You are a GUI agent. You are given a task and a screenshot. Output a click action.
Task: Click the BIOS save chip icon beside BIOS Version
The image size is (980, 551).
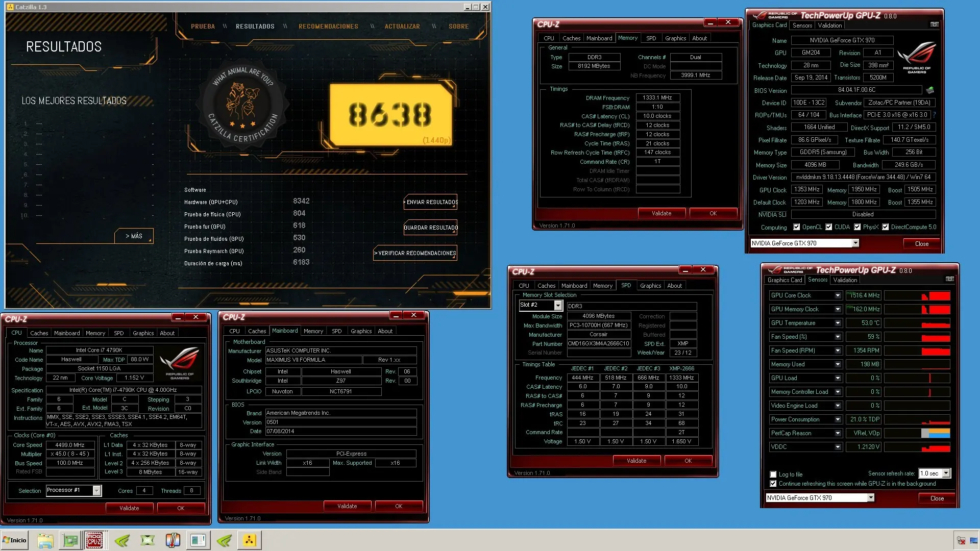(930, 90)
